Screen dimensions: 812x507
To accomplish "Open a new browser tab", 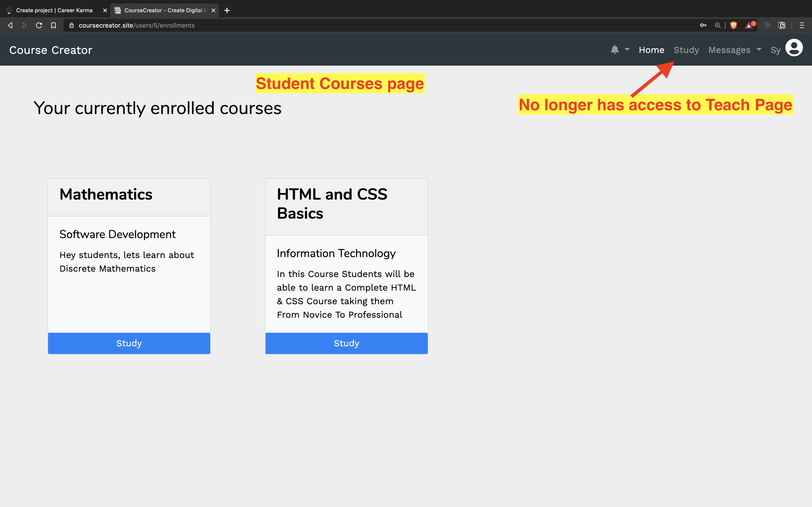I will tap(227, 10).
